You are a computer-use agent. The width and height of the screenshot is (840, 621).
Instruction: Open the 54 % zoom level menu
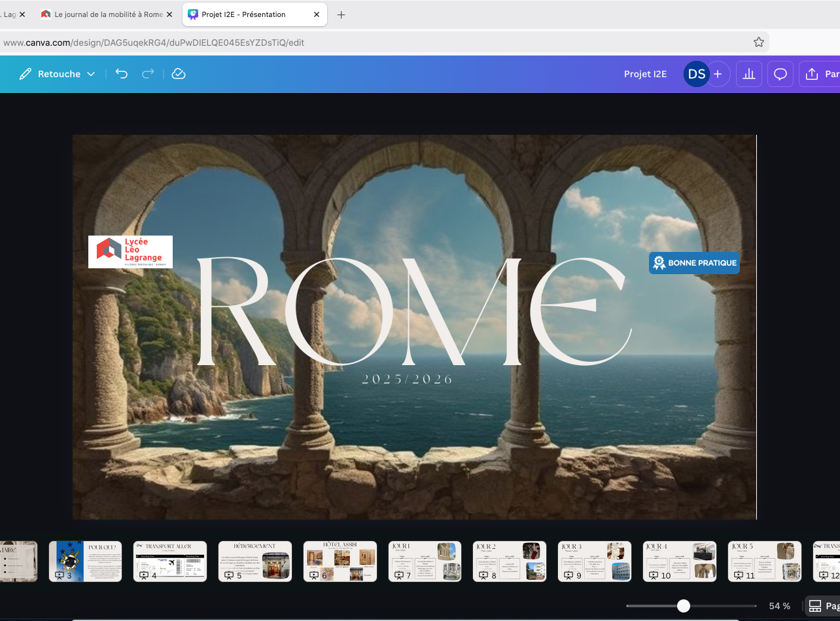point(779,606)
